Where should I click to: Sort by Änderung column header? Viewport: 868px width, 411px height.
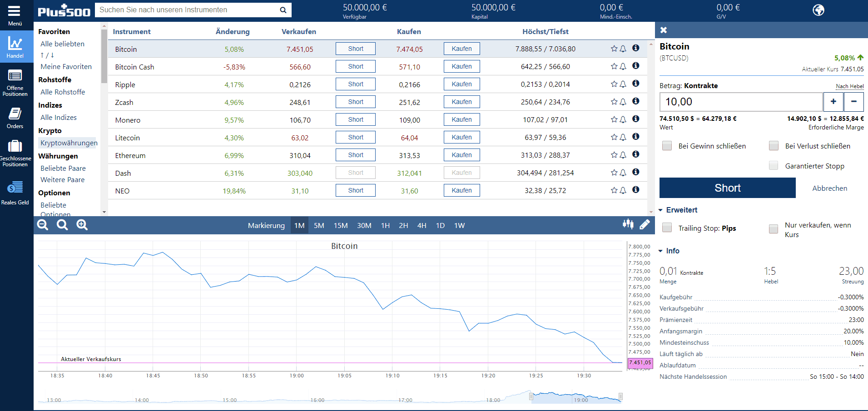[x=233, y=31]
